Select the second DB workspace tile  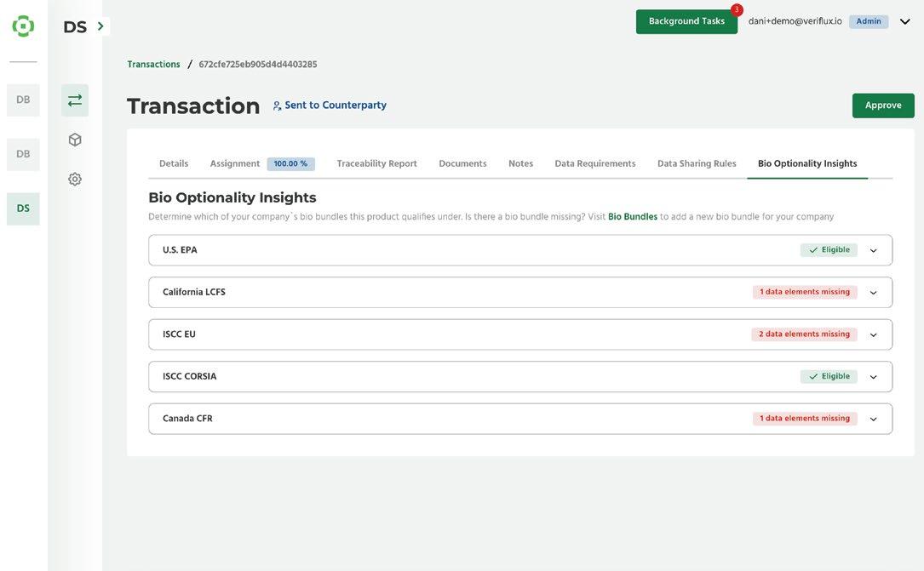23,154
